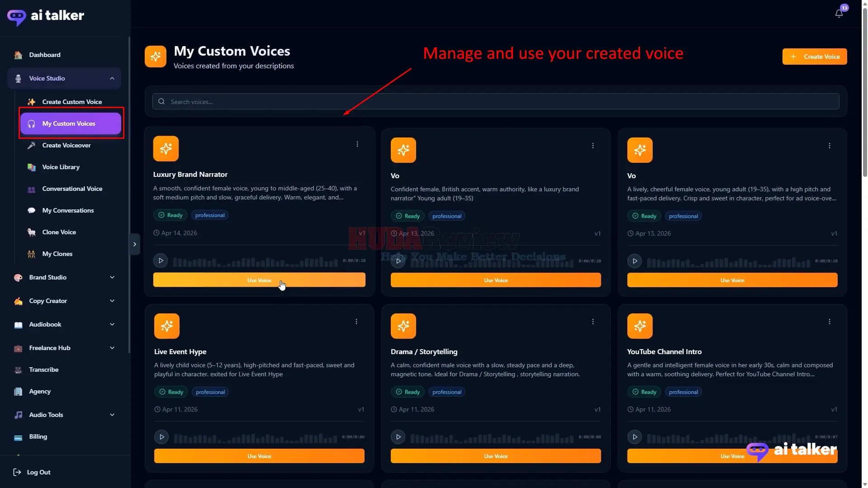
Task: Click the Create Voiceover microphone icon
Action: [31, 145]
